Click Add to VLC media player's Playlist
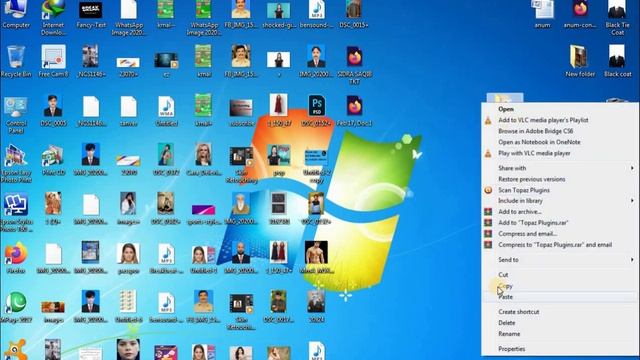Image resolution: width=640 pixels, height=360 pixels. coord(543,120)
